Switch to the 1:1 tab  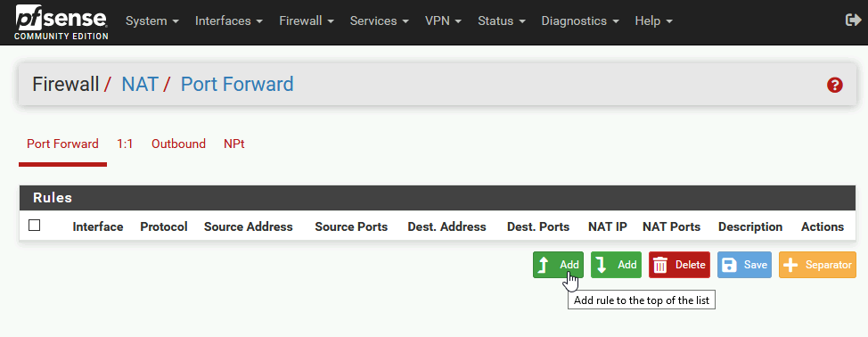pos(125,144)
